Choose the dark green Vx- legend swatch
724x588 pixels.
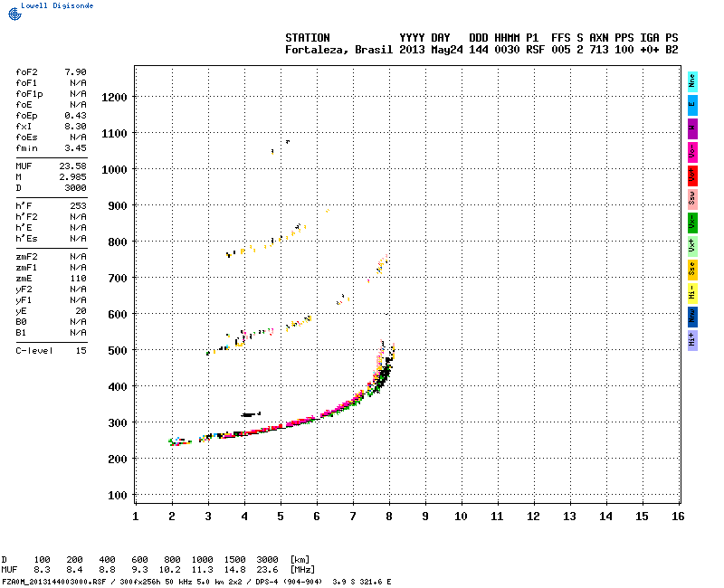[x=692, y=223]
